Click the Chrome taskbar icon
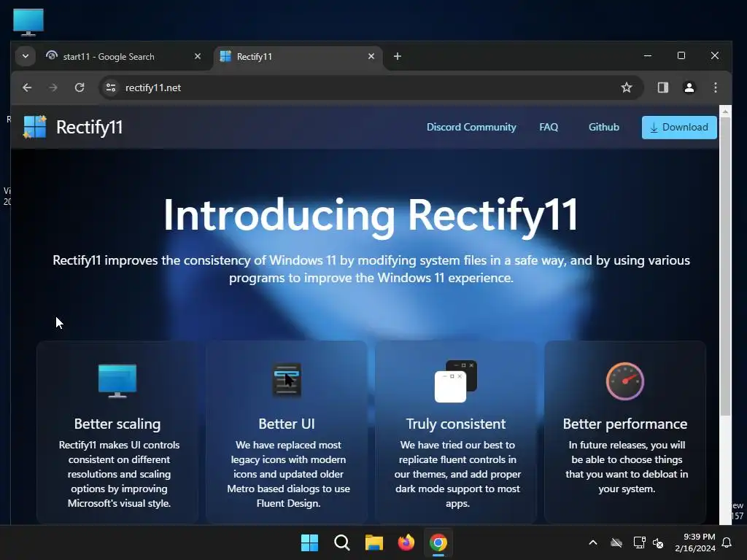This screenshot has height=560, width=747. pos(438,542)
